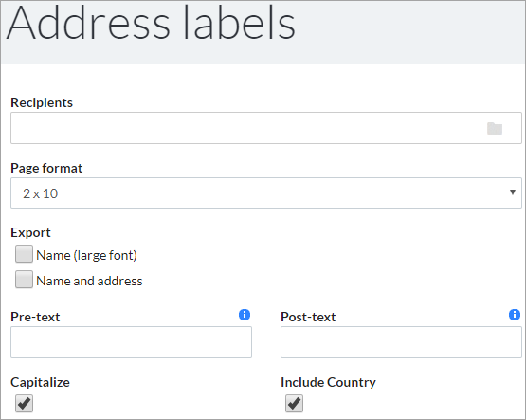Show the Post-text info tooltip icon

point(515,315)
